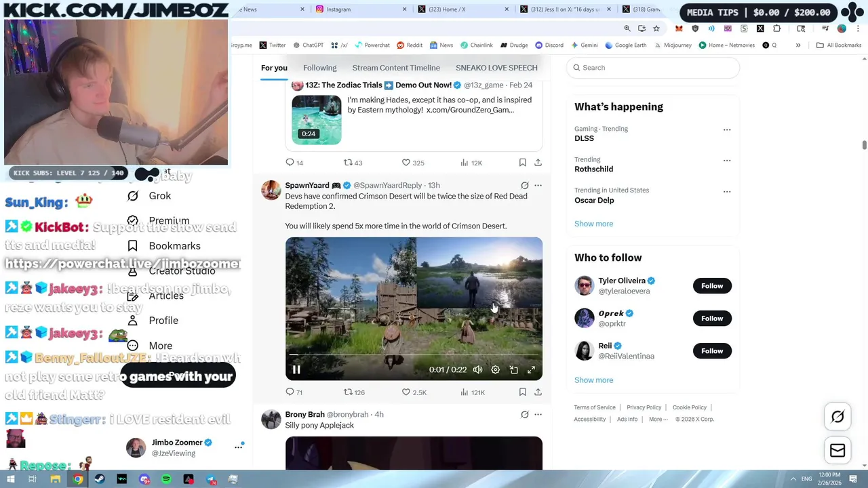Show more accounts to follow

point(593,380)
